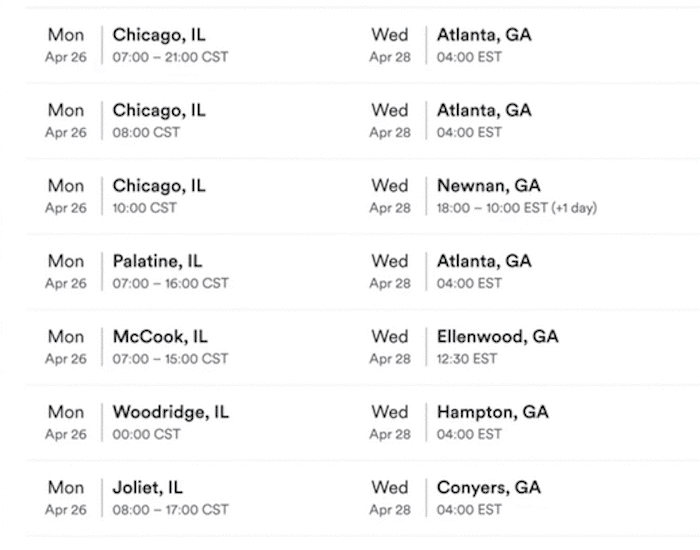This screenshot has height=550, width=700.
Task: Click the 07:00 – 15:00 CST pickup window
Action: tap(170, 358)
